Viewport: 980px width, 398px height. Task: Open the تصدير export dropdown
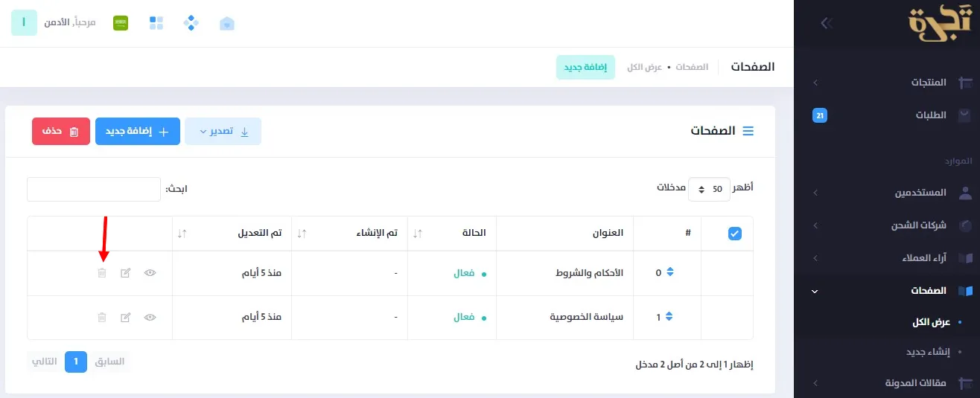point(223,131)
